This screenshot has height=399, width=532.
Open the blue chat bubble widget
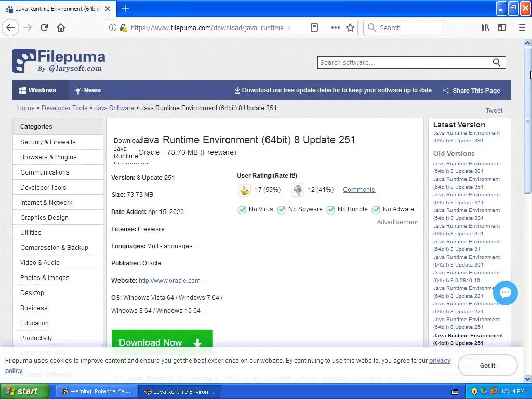[505, 293]
